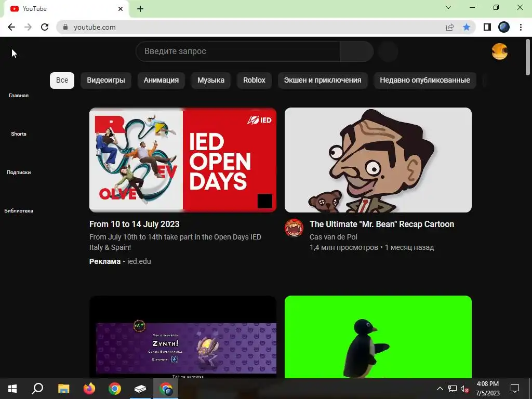
Task: Open the Windows Start menu
Action: tap(12, 389)
